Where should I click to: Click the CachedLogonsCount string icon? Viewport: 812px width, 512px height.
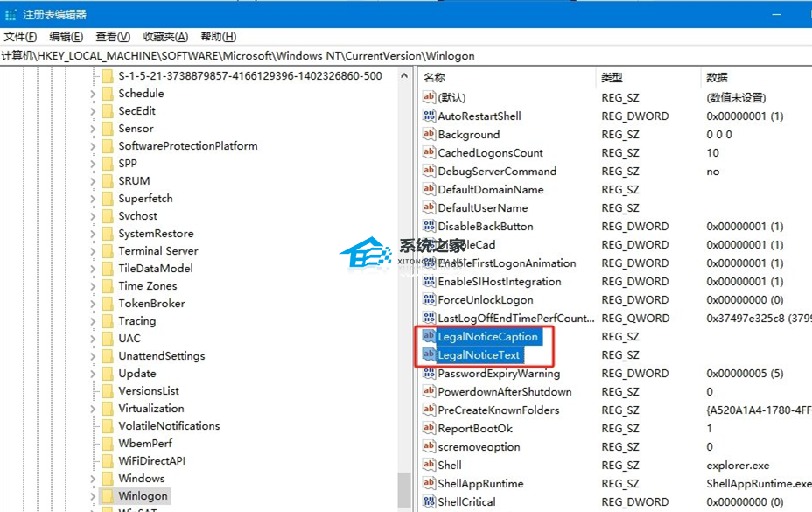429,152
